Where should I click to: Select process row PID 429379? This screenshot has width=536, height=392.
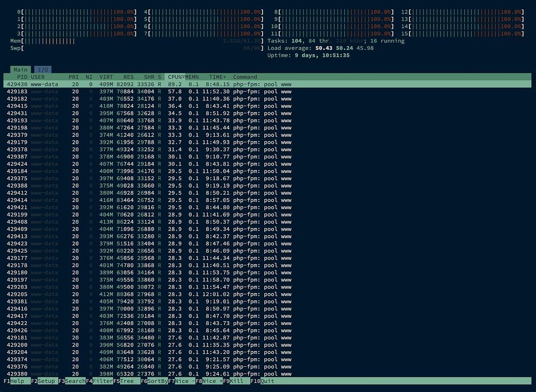pos(267,135)
